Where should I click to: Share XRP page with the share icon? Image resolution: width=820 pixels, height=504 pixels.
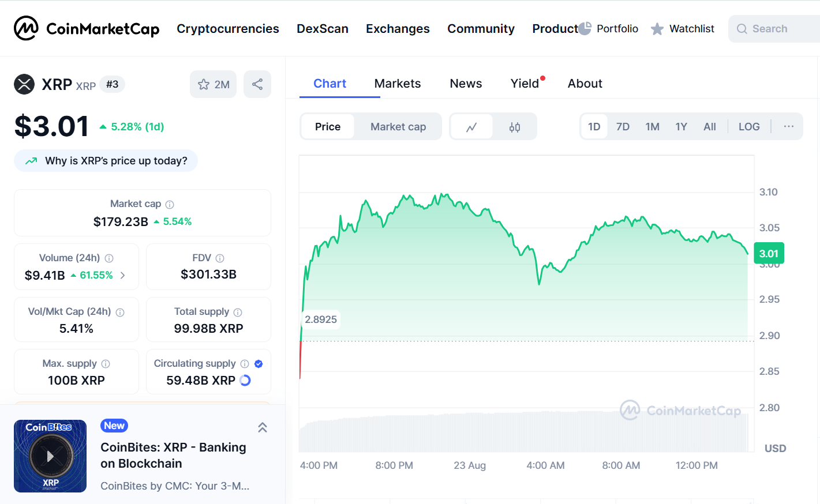[x=257, y=84]
